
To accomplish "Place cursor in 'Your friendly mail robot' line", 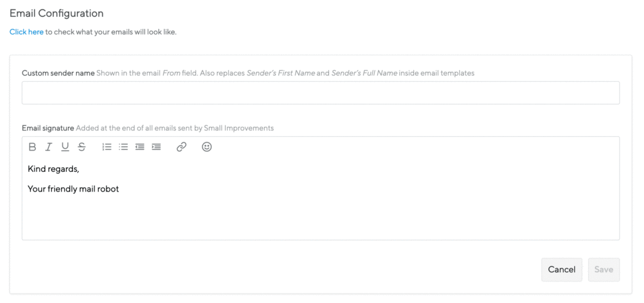I will 73,189.
